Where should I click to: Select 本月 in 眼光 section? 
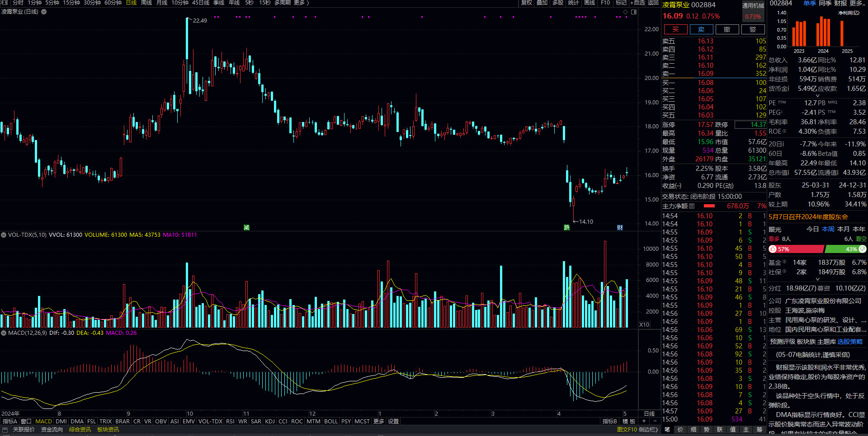tap(843, 230)
